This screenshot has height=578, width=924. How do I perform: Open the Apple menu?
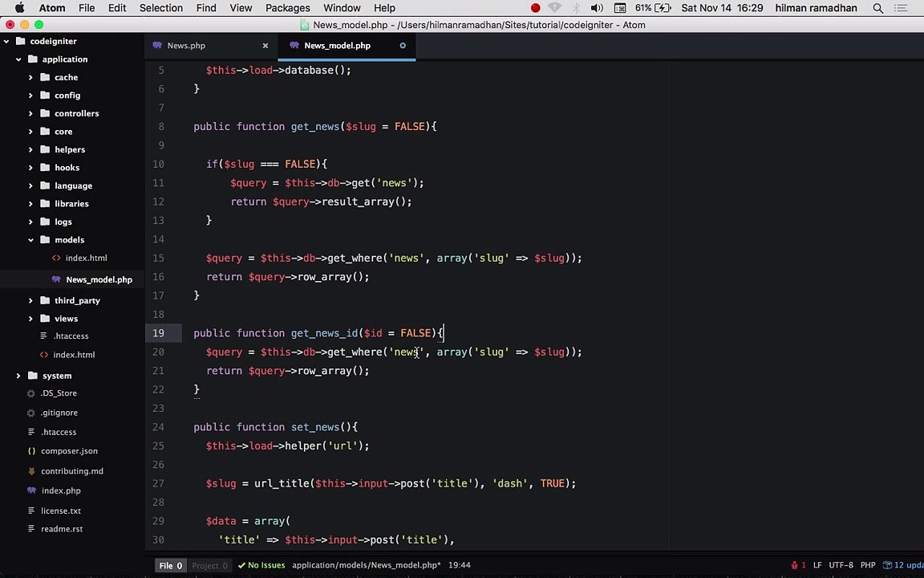(19, 8)
